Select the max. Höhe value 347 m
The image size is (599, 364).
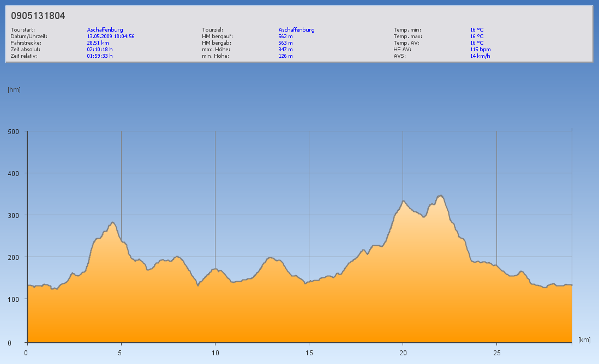pyautogui.click(x=286, y=49)
